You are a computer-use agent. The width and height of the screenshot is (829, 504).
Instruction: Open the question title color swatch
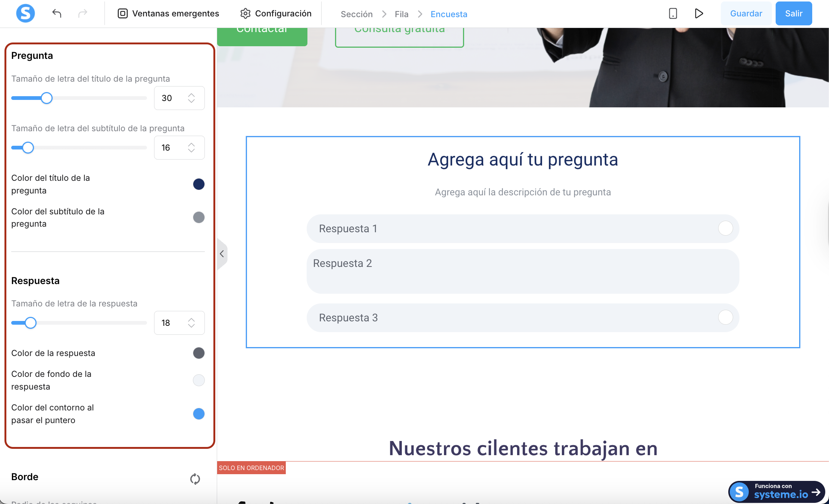(198, 184)
